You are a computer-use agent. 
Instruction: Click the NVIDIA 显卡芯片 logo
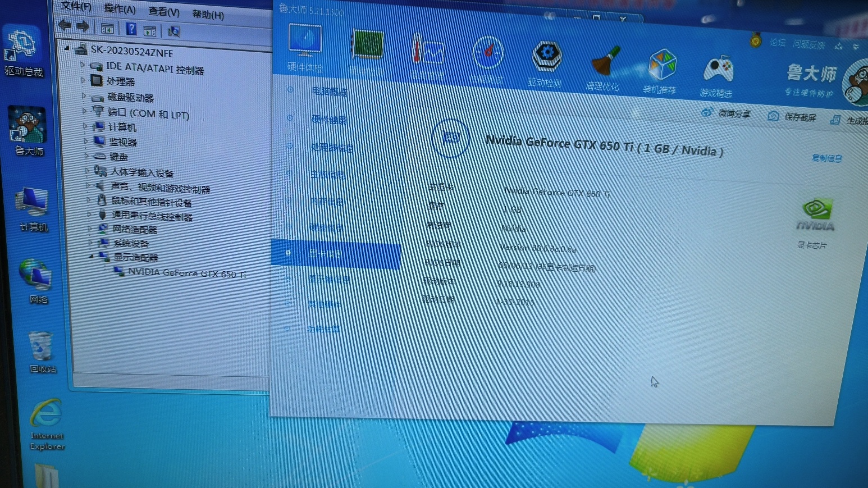816,215
